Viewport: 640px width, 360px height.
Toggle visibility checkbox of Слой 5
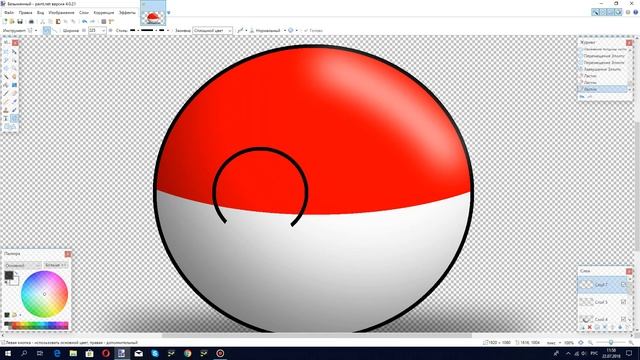tap(623, 302)
